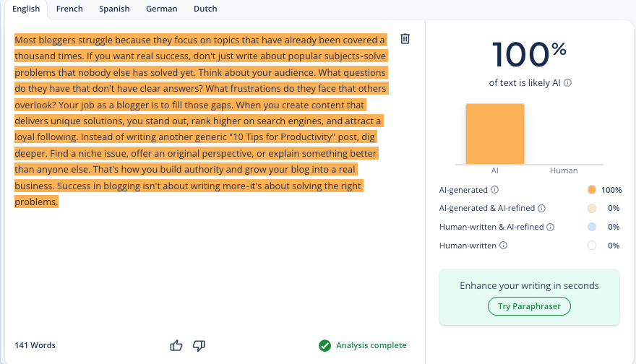Screen dimensions: 636x364
Task: Click the orange AI-generated color dot
Action: click(x=591, y=190)
